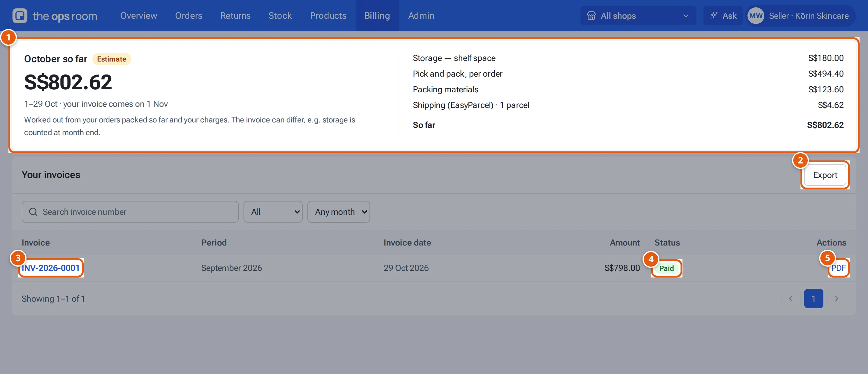This screenshot has width=868, height=374.
Task: Click the Status column header
Action: pyautogui.click(x=667, y=242)
